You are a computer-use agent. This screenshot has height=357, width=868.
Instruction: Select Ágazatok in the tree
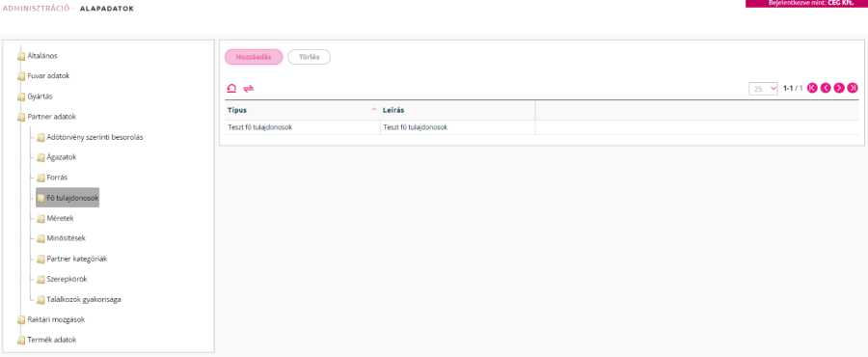tap(61, 157)
